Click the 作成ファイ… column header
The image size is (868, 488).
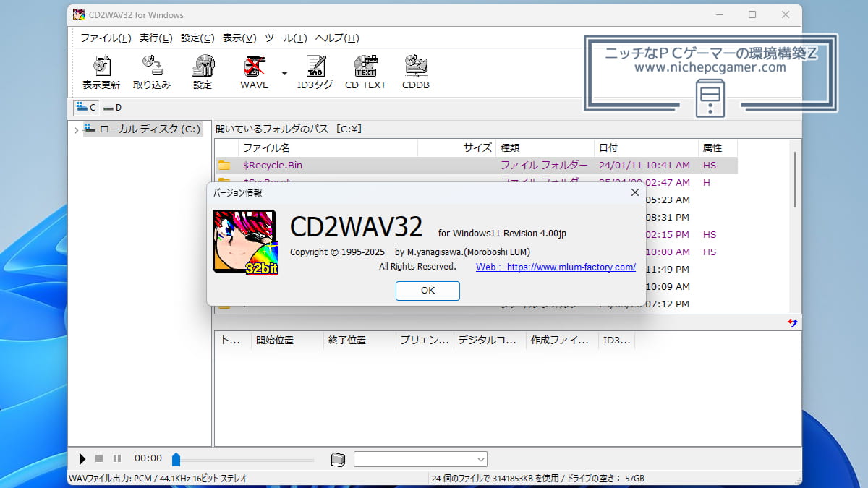pyautogui.click(x=562, y=341)
